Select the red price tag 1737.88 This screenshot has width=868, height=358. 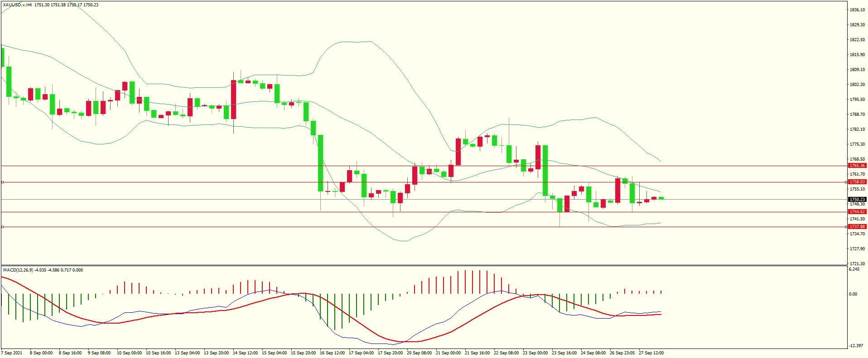857,227
